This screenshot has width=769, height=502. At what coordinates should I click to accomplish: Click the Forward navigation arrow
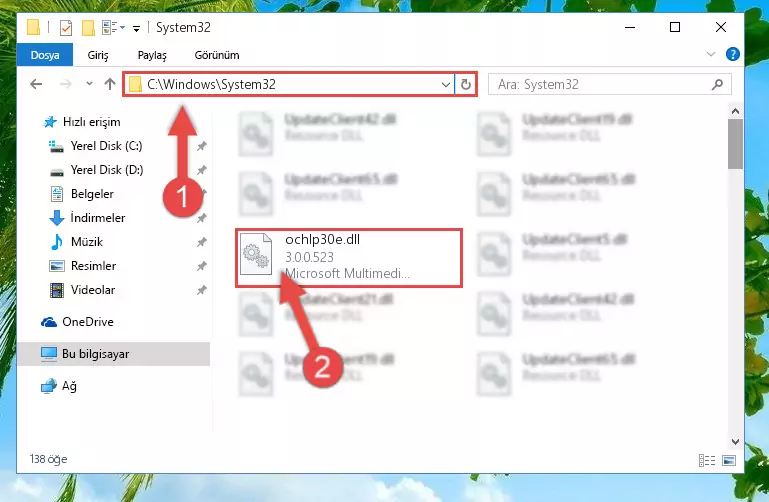(65, 84)
